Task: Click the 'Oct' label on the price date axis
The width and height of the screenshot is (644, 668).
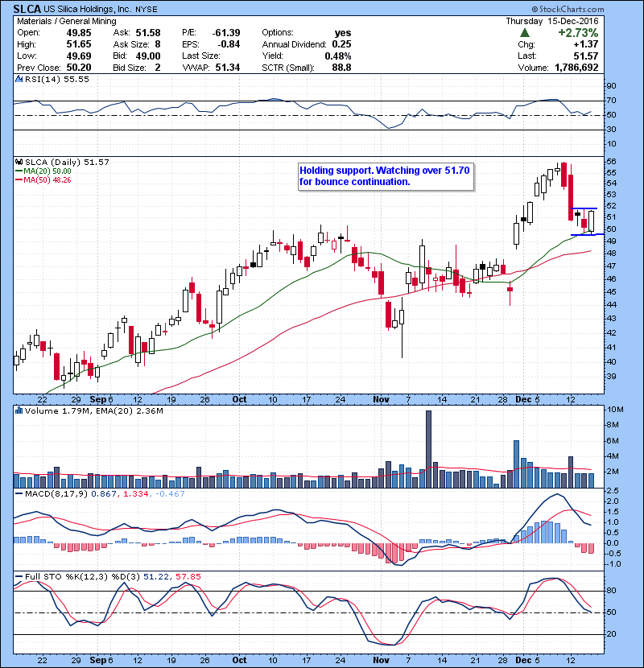Action: 238,398
